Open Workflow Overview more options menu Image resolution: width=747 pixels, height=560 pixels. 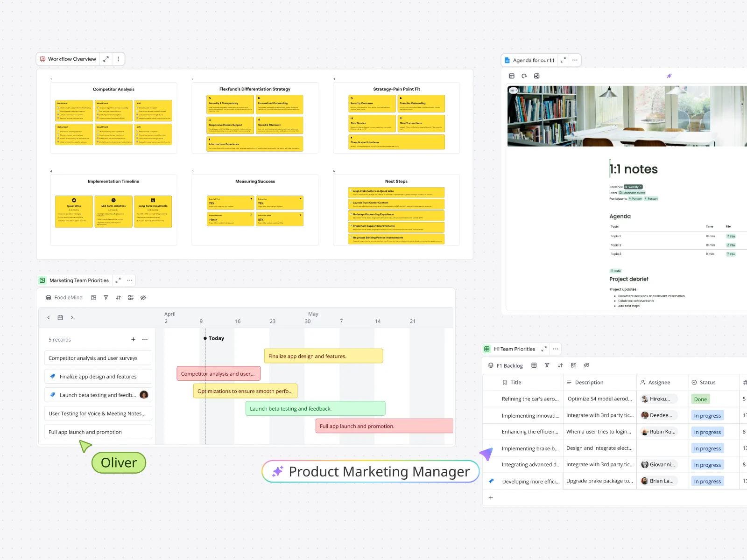click(x=118, y=59)
